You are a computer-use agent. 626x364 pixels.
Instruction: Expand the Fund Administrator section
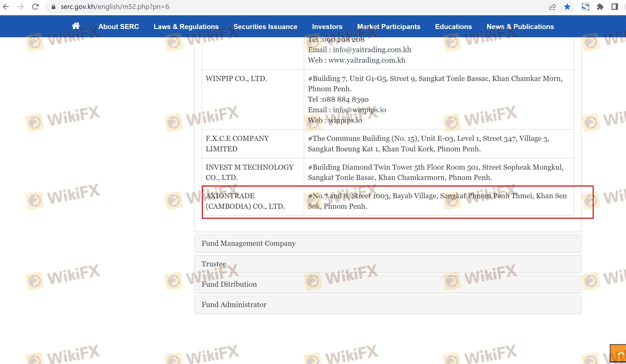pos(234,305)
